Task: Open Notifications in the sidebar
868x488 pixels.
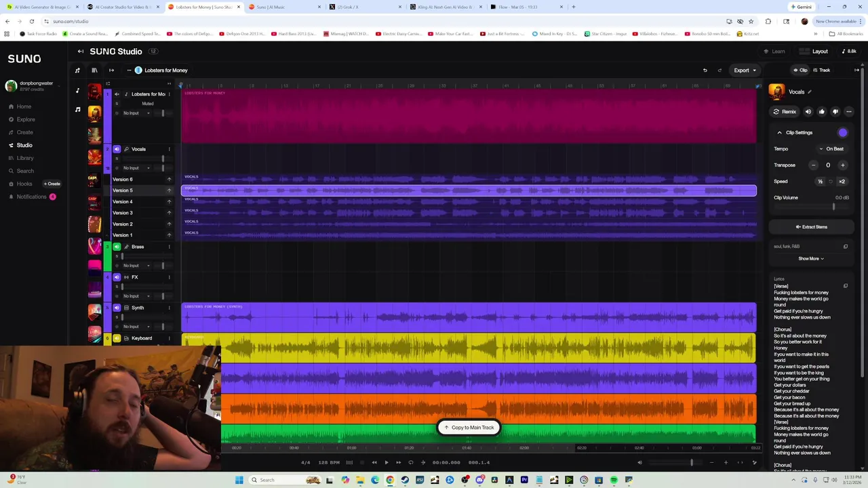Action: coord(32,197)
